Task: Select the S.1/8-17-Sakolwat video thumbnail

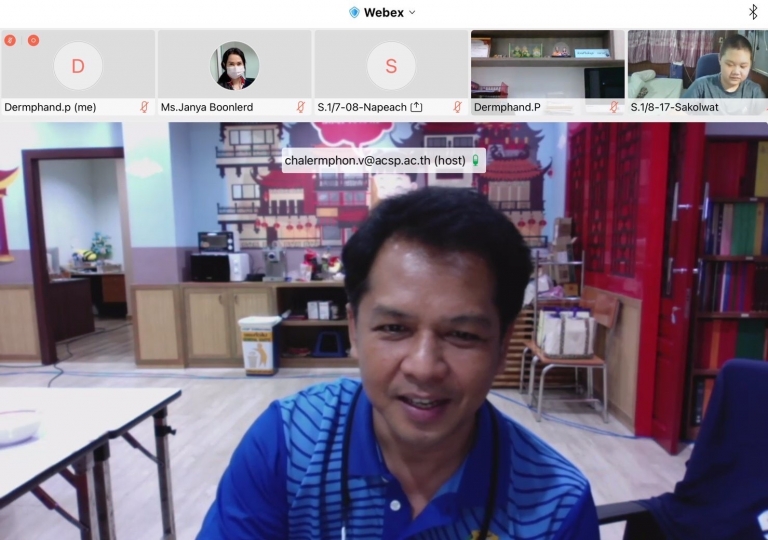Action: [698, 73]
